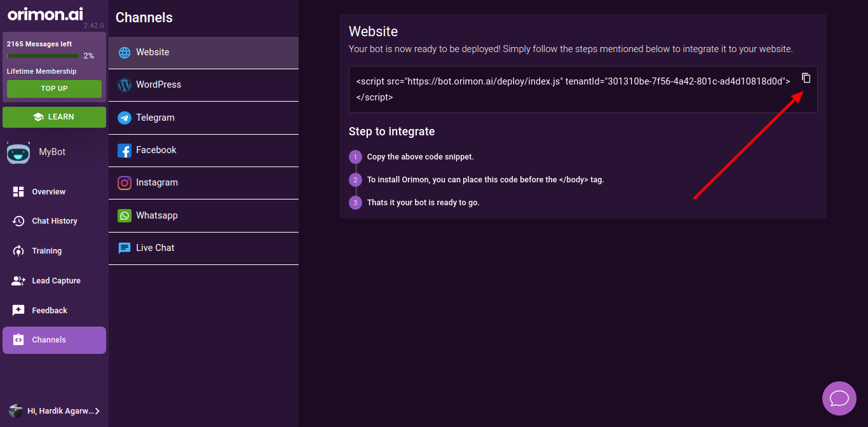
Task: Click the green LEARN button
Action: tap(54, 117)
